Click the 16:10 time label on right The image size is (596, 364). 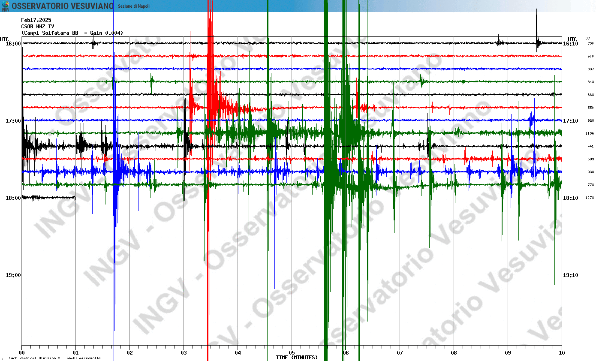570,44
